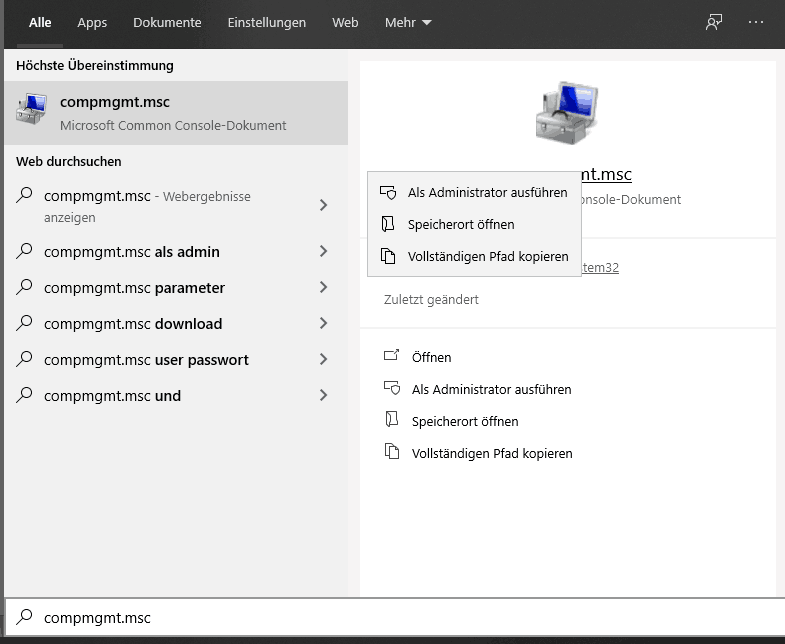
Task: Expand 'compmgmt.msc user passwort' chevron
Action: pyautogui.click(x=323, y=359)
